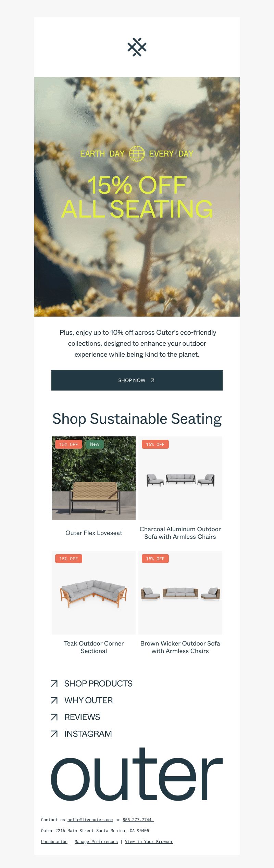Click the arrow icon beside SHOP PRODUCTS
This screenshot has height=868, width=274.
[54, 684]
